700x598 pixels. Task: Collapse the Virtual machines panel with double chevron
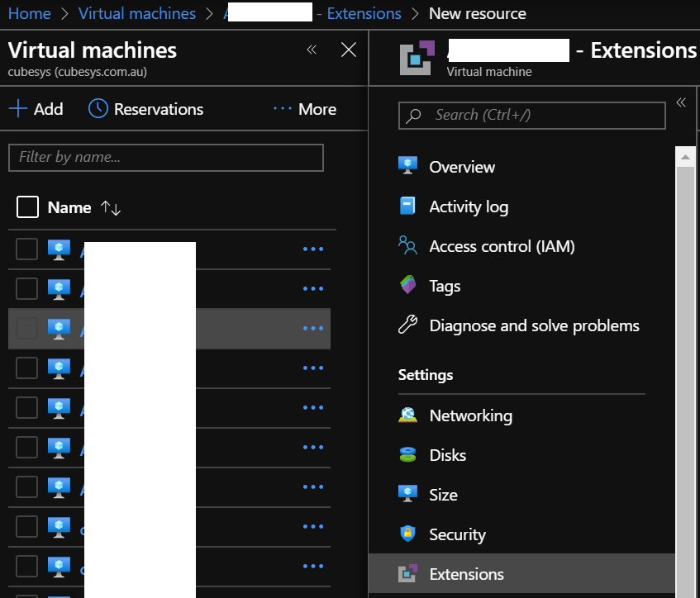pos(312,50)
